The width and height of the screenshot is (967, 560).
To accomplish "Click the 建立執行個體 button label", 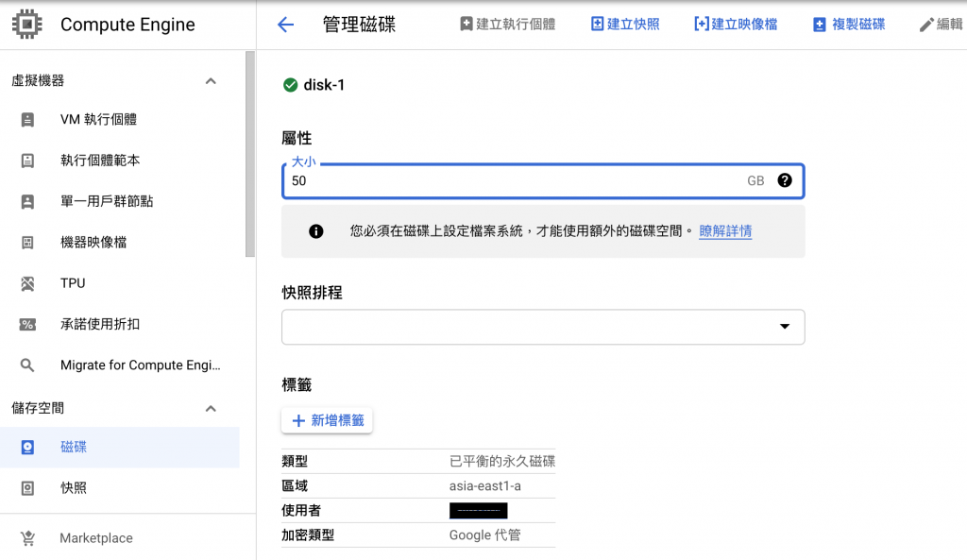I will 516,24.
